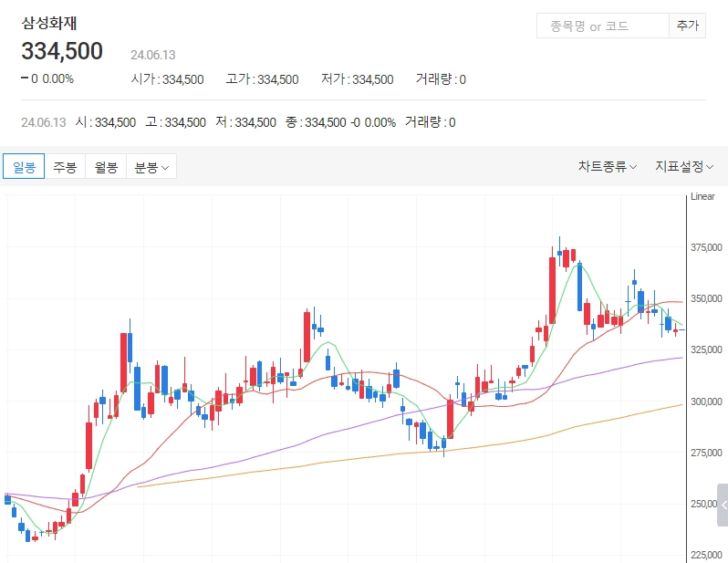Image resolution: width=728 pixels, height=563 pixels.
Task: Select the 일봉 daily chart tab
Action: point(24,166)
